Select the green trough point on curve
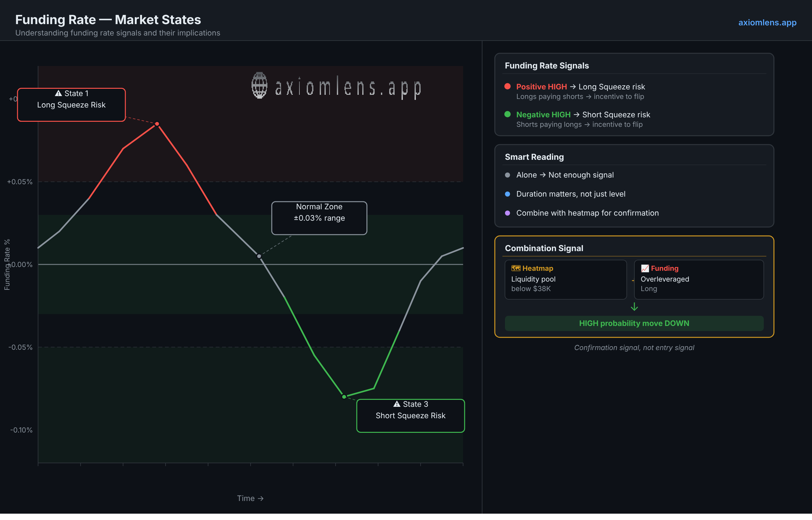Image resolution: width=812 pixels, height=520 pixels. coord(344,397)
